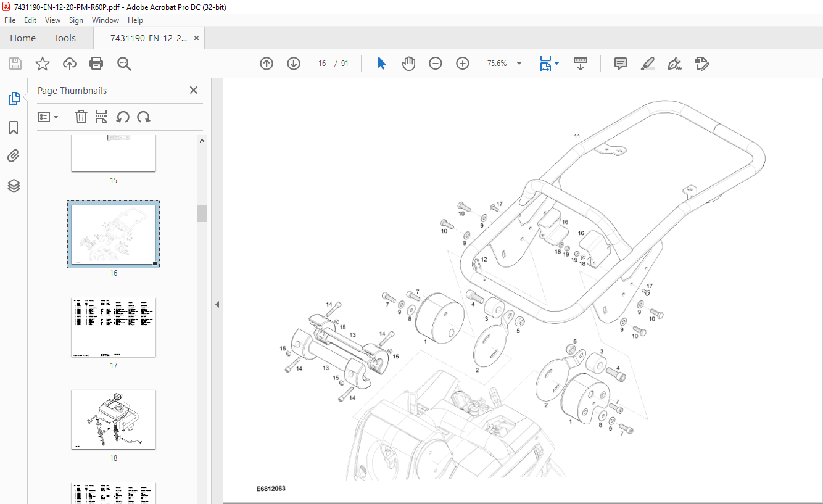Screen dimensions: 823x504
Task: Open the File menu
Action: point(10,20)
